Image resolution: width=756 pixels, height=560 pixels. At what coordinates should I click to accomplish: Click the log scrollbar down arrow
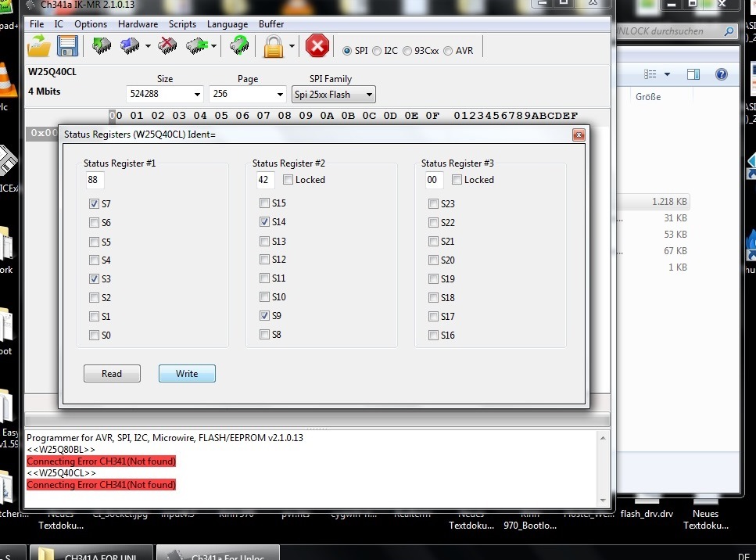pos(603,501)
